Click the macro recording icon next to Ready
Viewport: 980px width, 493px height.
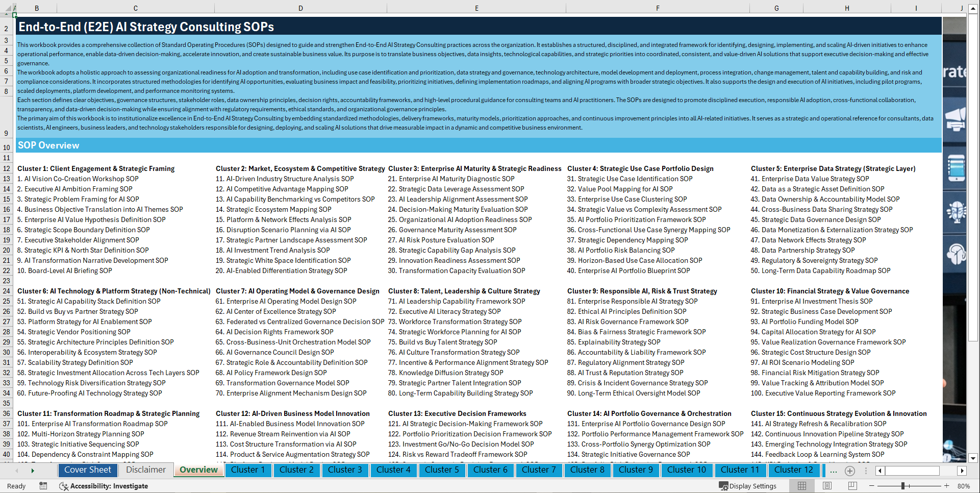pyautogui.click(x=43, y=486)
